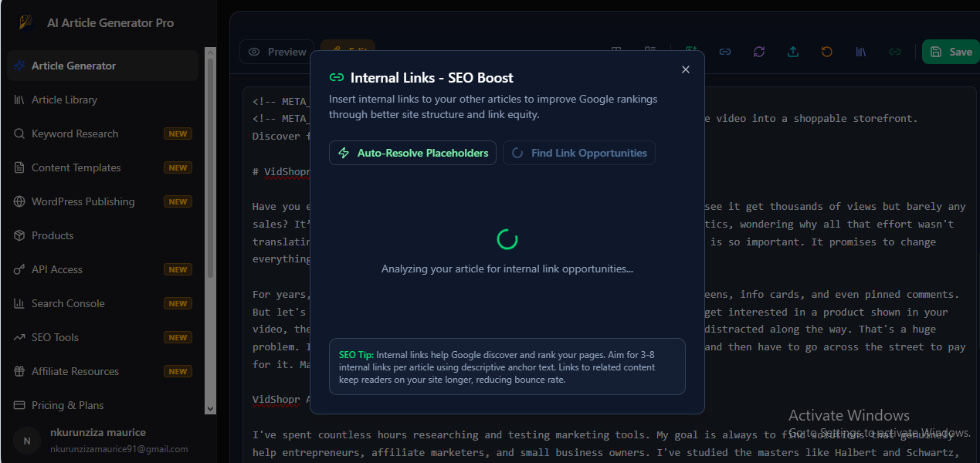Click the green loading spinner in dialog

click(507, 239)
